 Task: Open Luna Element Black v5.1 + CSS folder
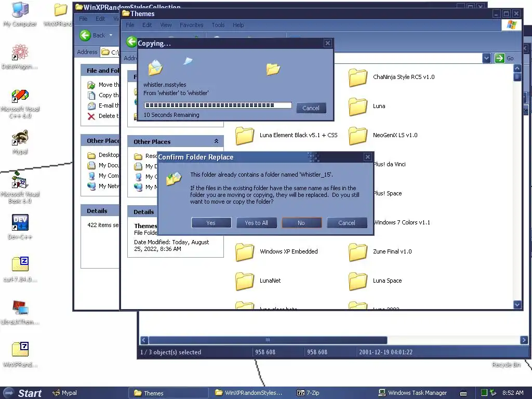tap(286, 136)
